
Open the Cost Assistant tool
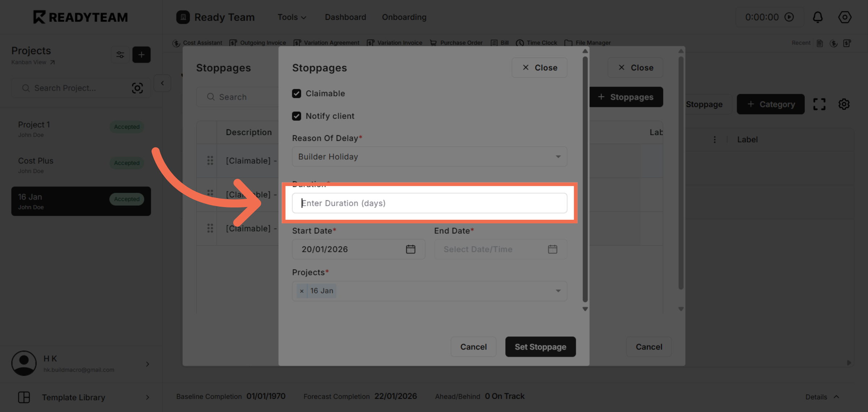[198, 43]
